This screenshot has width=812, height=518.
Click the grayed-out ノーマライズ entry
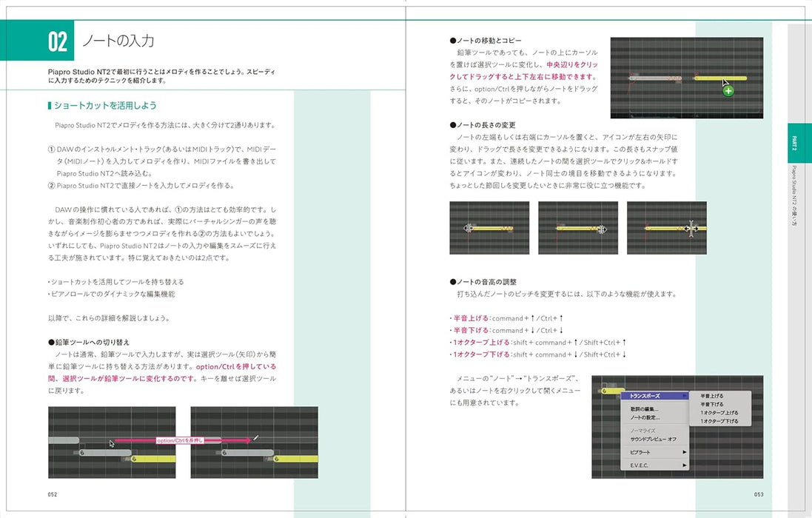click(x=643, y=431)
